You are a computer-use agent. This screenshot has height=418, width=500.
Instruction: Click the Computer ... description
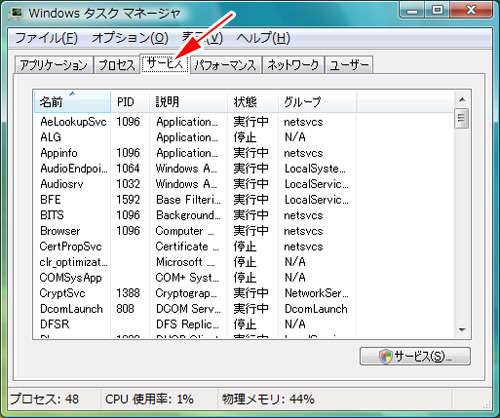click(185, 231)
